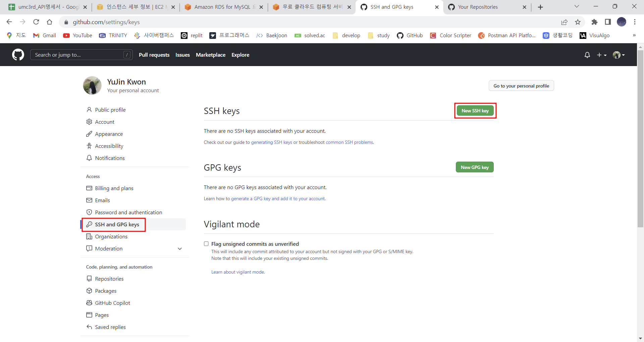
Task: Click the Organizations building icon
Action: (89, 236)
